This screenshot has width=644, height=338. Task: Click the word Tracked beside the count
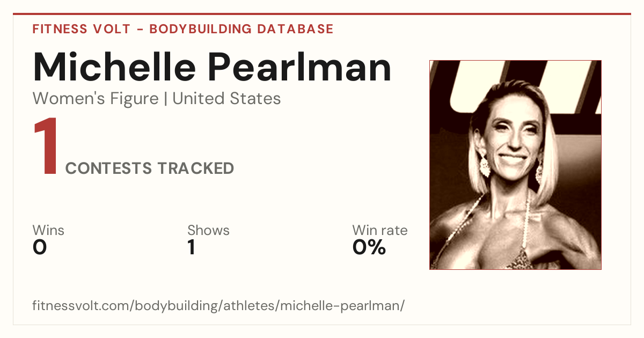pos(196,168)
